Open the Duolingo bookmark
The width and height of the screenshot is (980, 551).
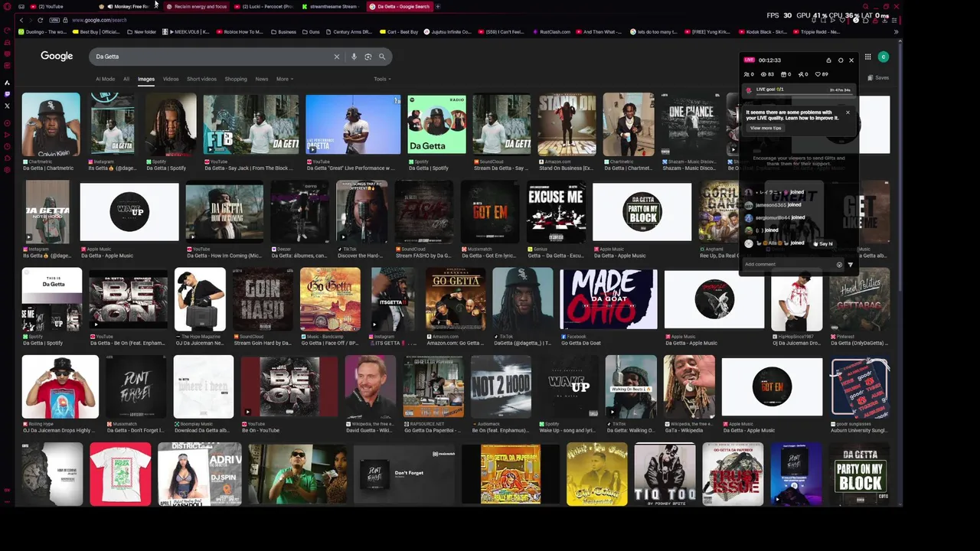click(x=43, y=32)
